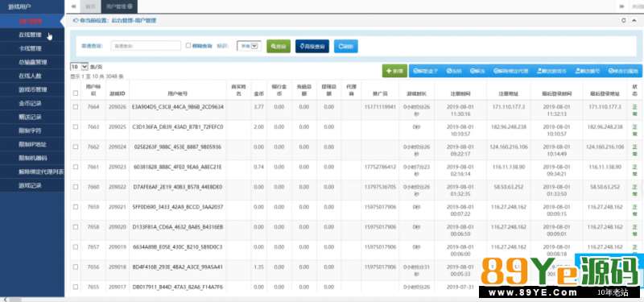
Task: Click the refresh icon at breadcrumb bar right
Action: (x=624, y=20)
